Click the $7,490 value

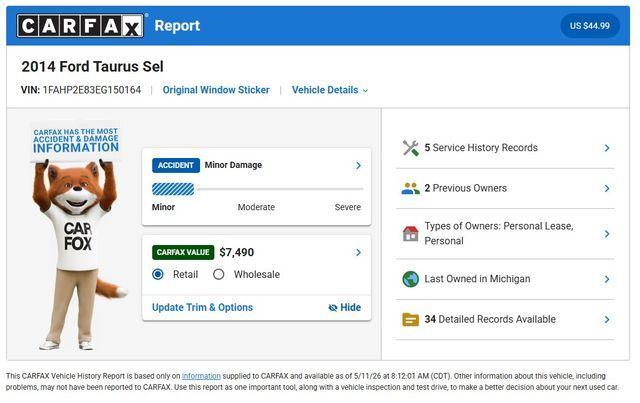click(237, 253)
